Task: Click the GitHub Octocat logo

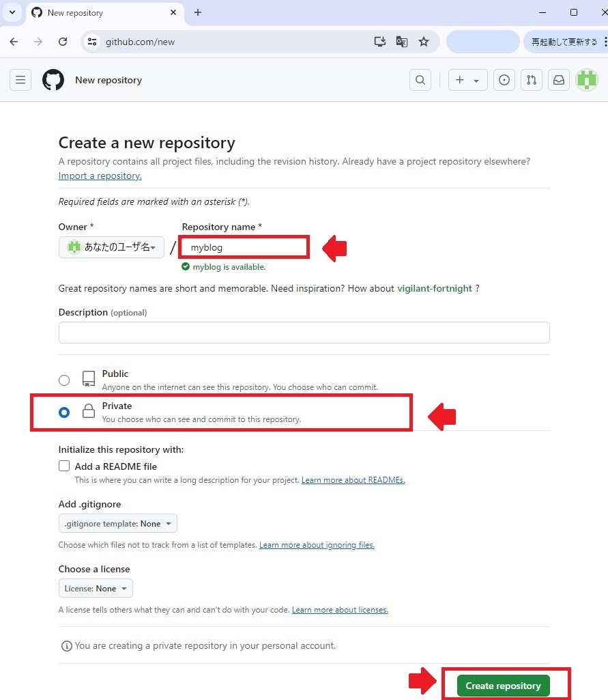Action: [x=53, y=80]
